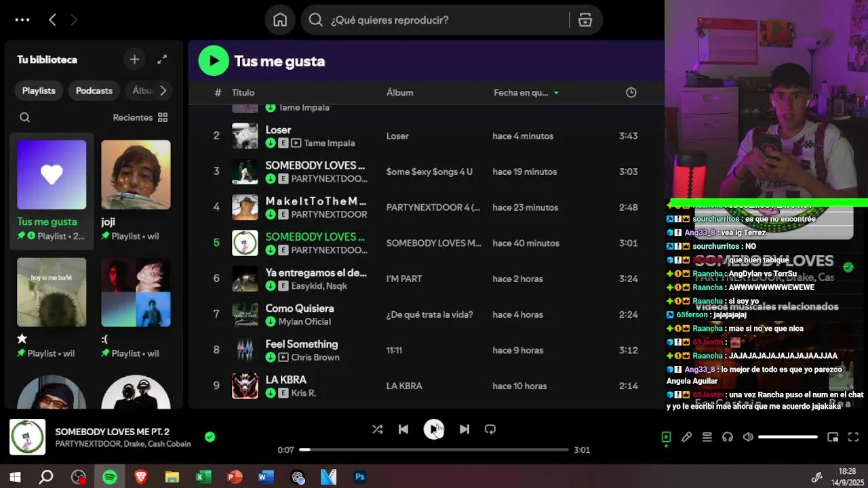
Task: Adjust the volume slider
Action: tap(788, 437)
